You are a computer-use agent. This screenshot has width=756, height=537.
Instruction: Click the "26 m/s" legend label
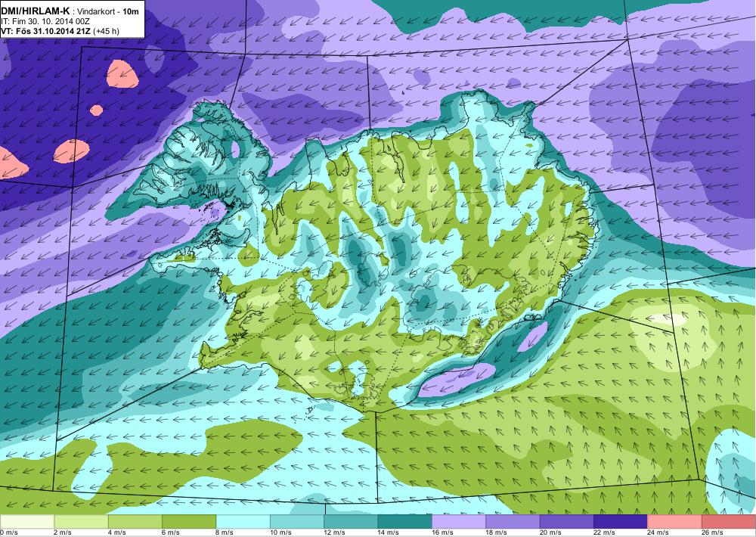coord(712,532)
